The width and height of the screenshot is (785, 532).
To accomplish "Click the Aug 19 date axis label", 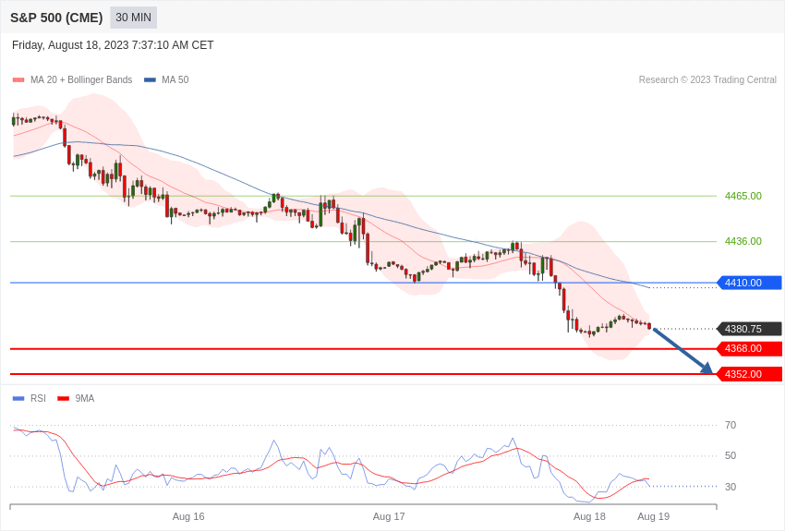I will click(653, 516).
